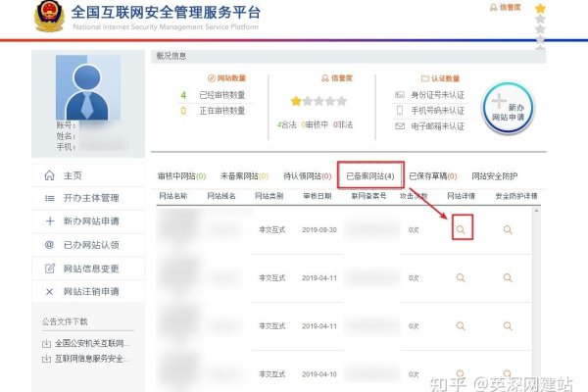Click the gold star in the 信誉度 rating
This screenshot has width=588, height=392.
[296, 101]
